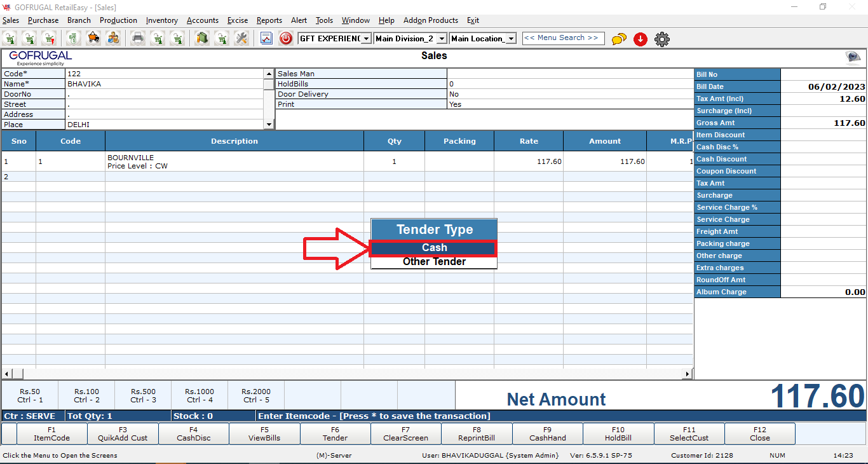
Task: Click the Bill Date value 06/02/2023
Action: [x=824, y=86]
